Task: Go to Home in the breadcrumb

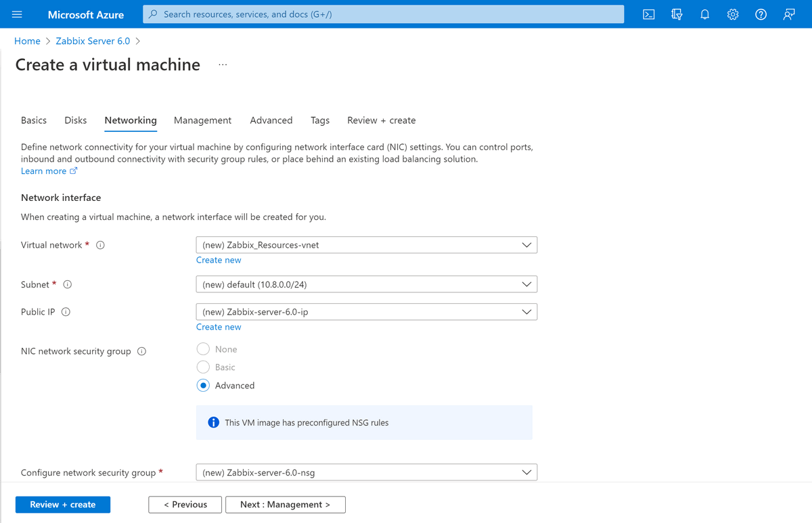Action: 27,41
